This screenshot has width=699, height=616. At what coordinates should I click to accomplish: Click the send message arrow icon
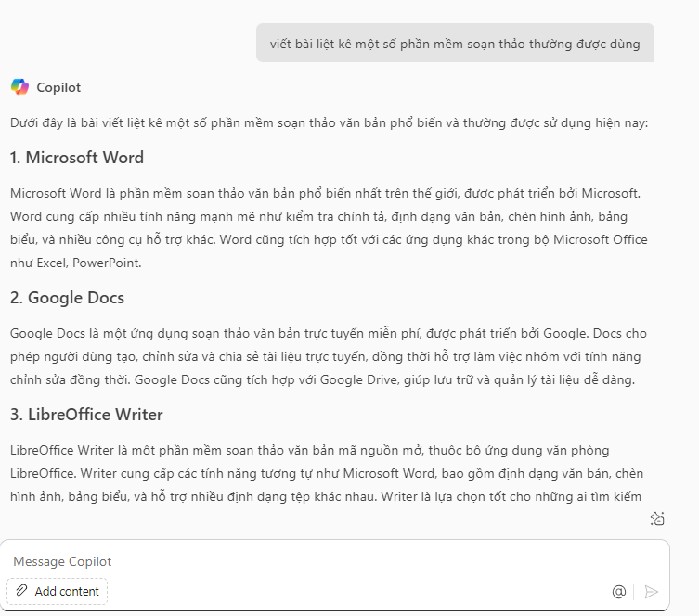652,592
